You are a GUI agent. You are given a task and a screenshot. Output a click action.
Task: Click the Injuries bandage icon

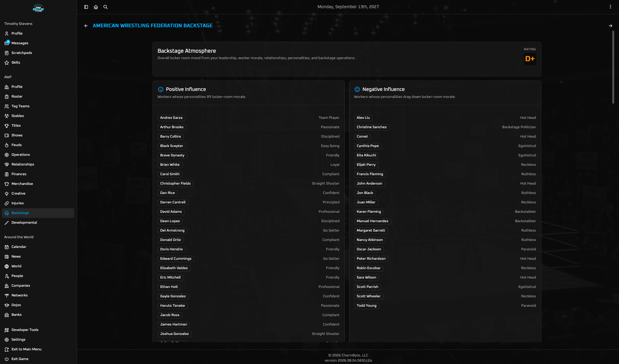pyautogui.click(x=7, y=203)
